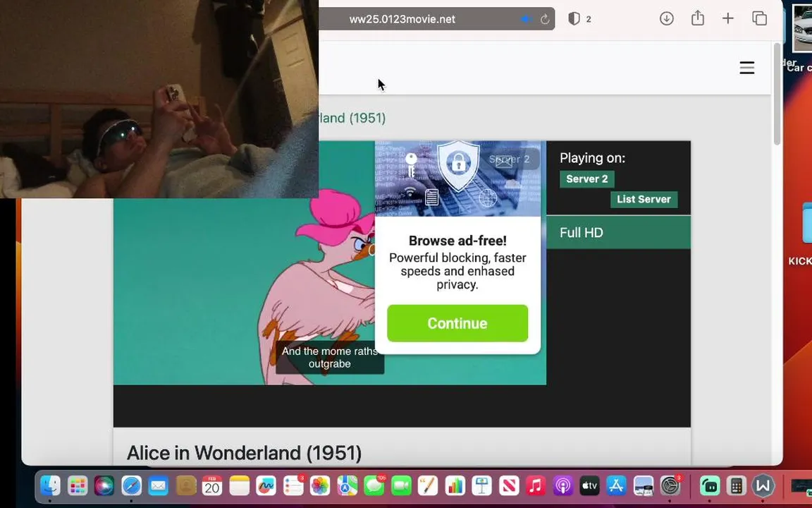Click the Continue button on ad popup
This screenshot has width=812, height=508.
457,323
